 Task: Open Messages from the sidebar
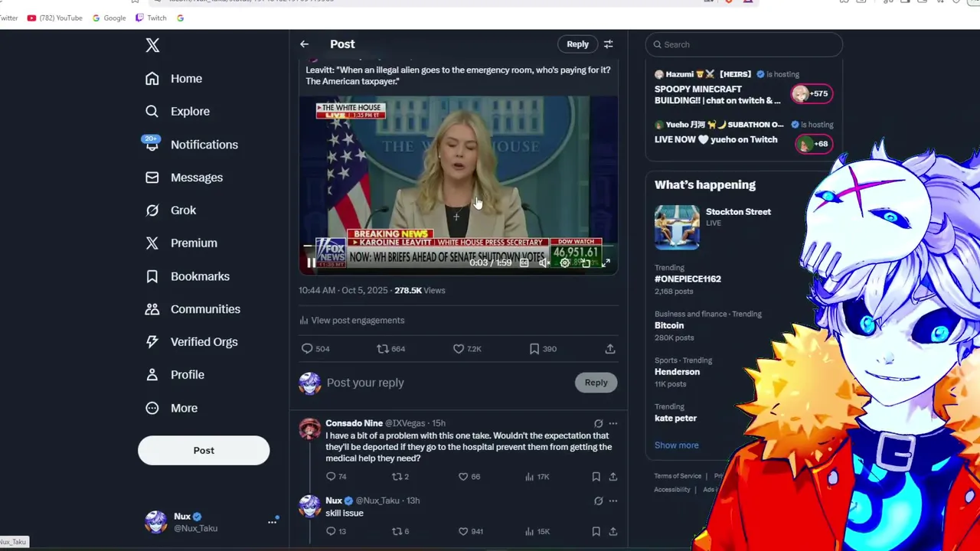pyautogui.click(x=184, y=178)
